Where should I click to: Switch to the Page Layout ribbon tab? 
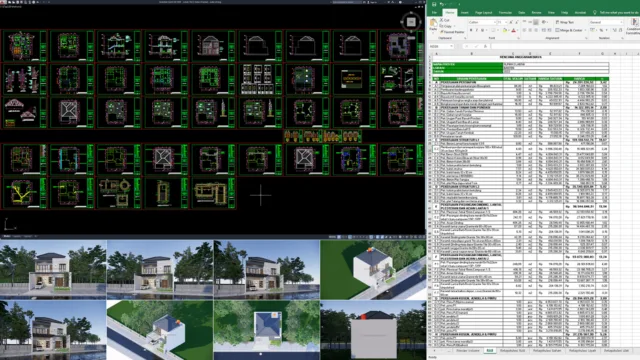pyautogui.click(x=484, y=13)
